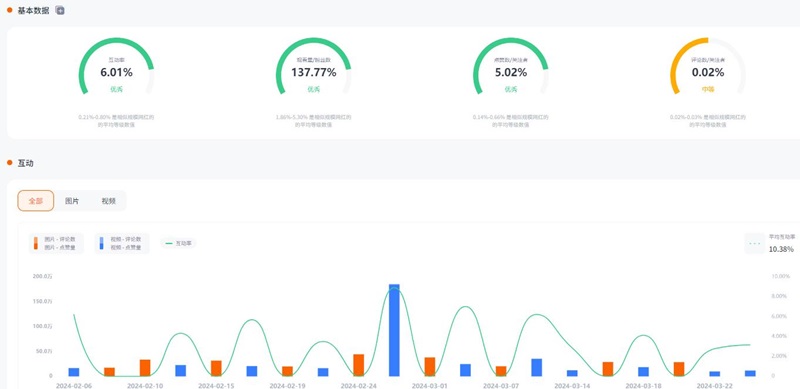
Task: Toggle the 互动率 line series legend
Action: tap(178, 244)
